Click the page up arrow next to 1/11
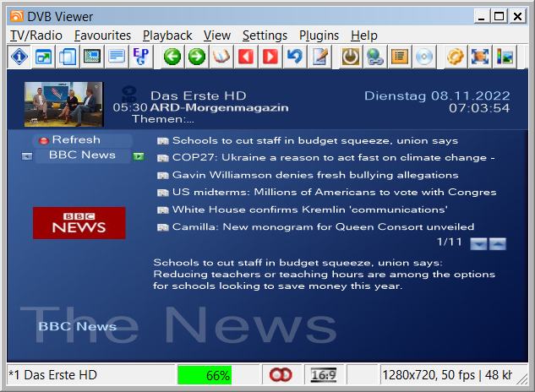This screenshot has height=392, width=535. (498, 243)
